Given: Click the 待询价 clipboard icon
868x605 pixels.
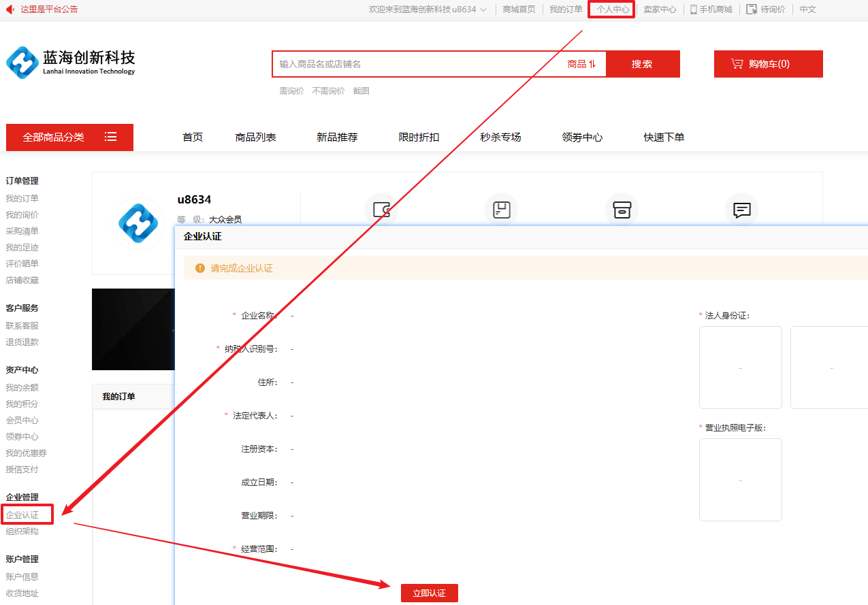Looking at the screenshot, I should tap(752, 10).
